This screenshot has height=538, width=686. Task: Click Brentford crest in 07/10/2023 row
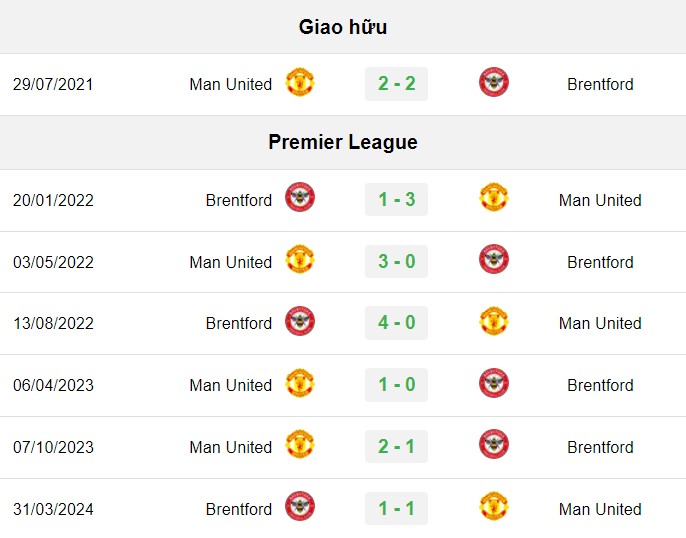tap(494, 444)
